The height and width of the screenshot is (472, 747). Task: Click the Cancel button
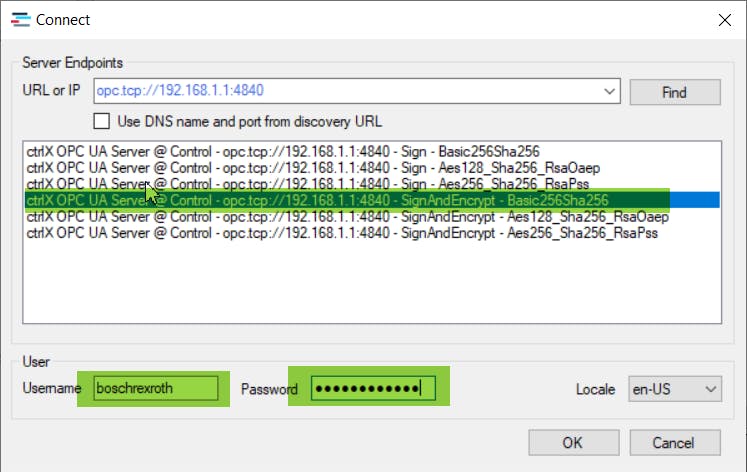tap(675, 442)
